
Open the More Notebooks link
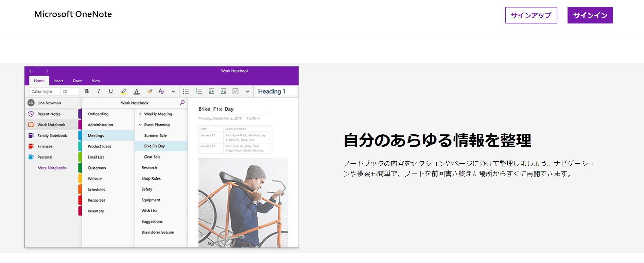click(x=52, y=168)
